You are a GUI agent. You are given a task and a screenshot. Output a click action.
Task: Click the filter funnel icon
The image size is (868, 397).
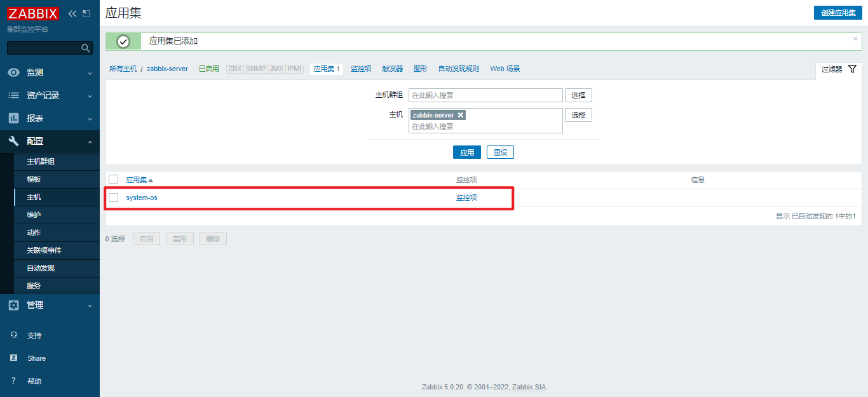[852, 69]
